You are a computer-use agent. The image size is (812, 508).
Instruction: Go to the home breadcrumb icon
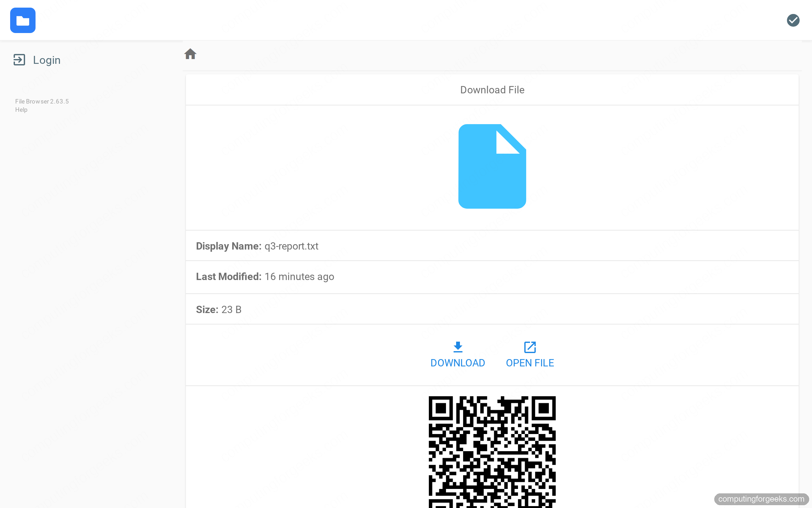click(x=190, y=54)
